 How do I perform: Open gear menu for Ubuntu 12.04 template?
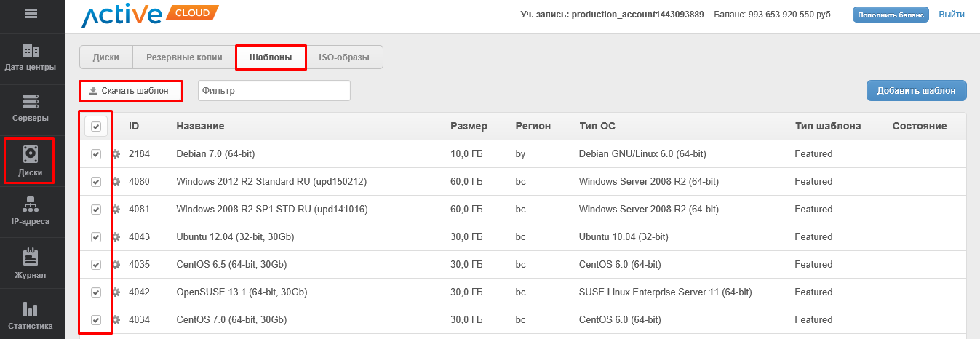pos(115,237)
